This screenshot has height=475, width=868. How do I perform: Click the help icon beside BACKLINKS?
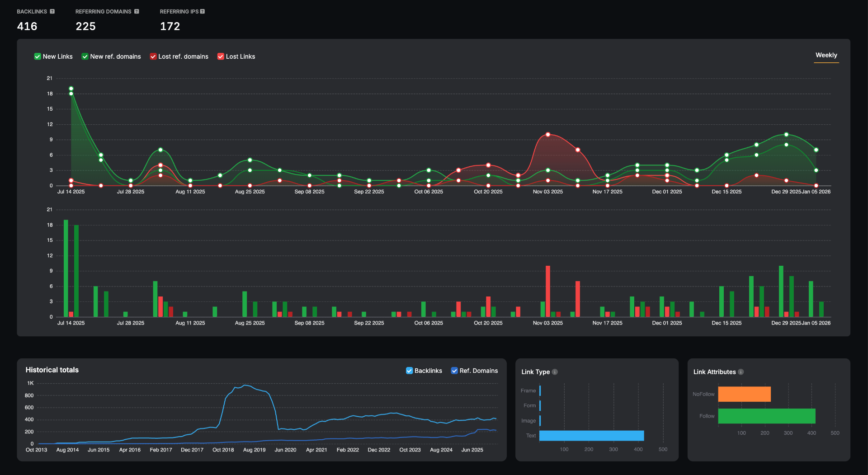(x=52, y=12)
